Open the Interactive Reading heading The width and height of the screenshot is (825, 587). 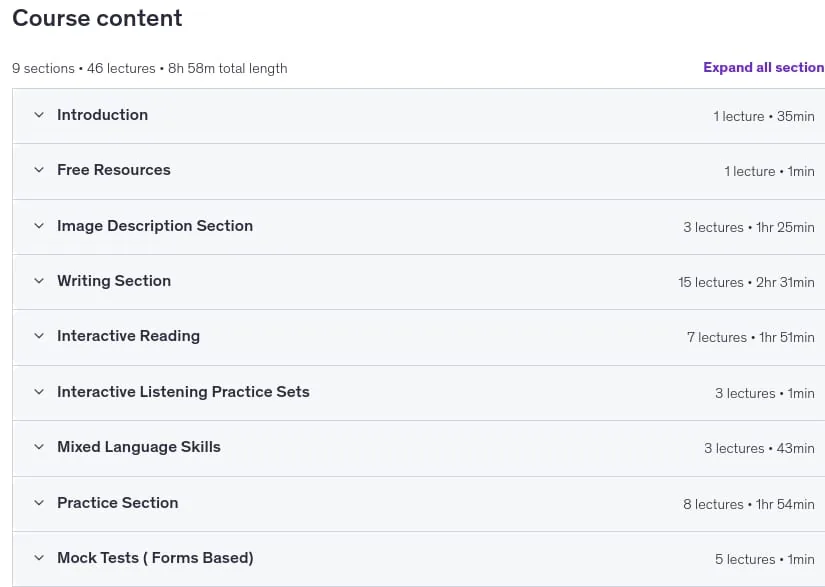128,336
